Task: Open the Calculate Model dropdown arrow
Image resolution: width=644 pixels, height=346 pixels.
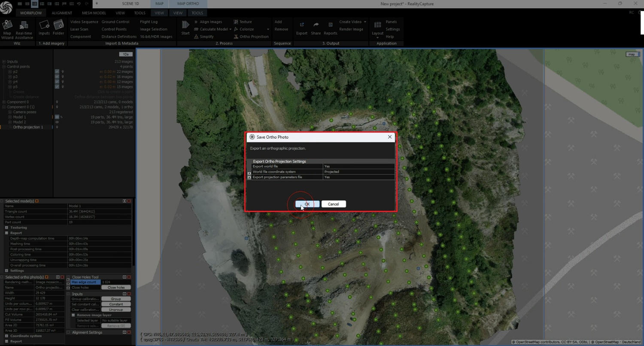Action: pyautogui.click(x=231, y=29)
